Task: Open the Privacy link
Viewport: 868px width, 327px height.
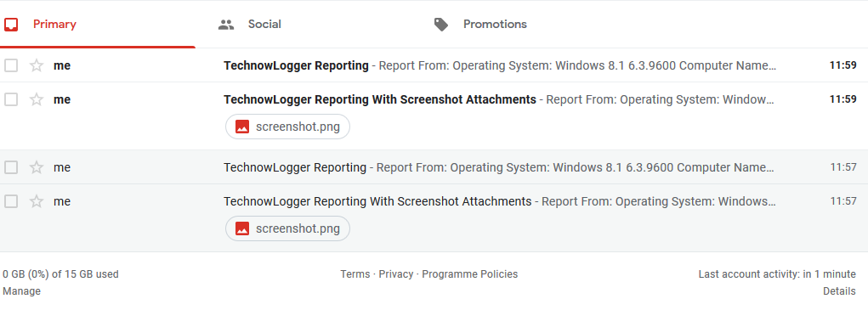Action: coord(396,273)
